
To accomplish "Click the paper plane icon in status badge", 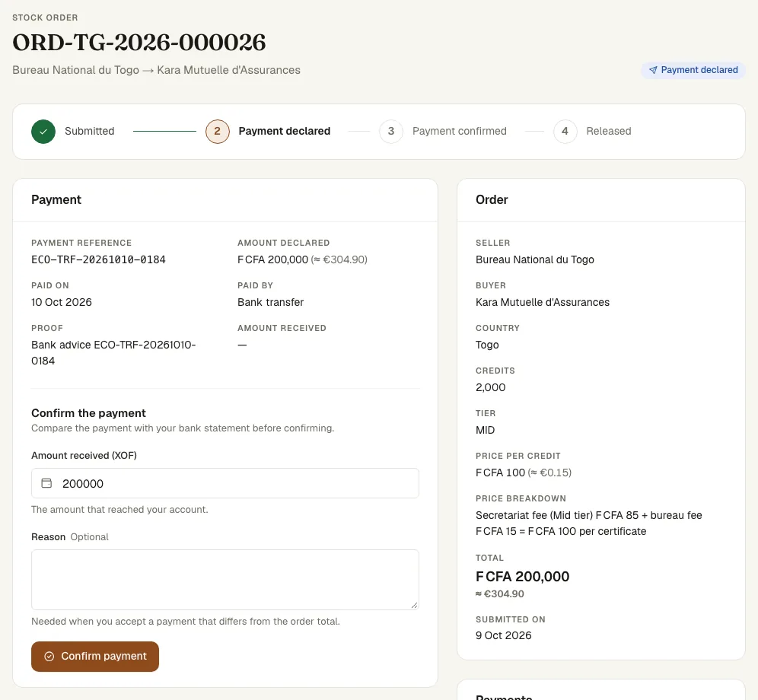I will pyautogui.click(x=653, y=70).
